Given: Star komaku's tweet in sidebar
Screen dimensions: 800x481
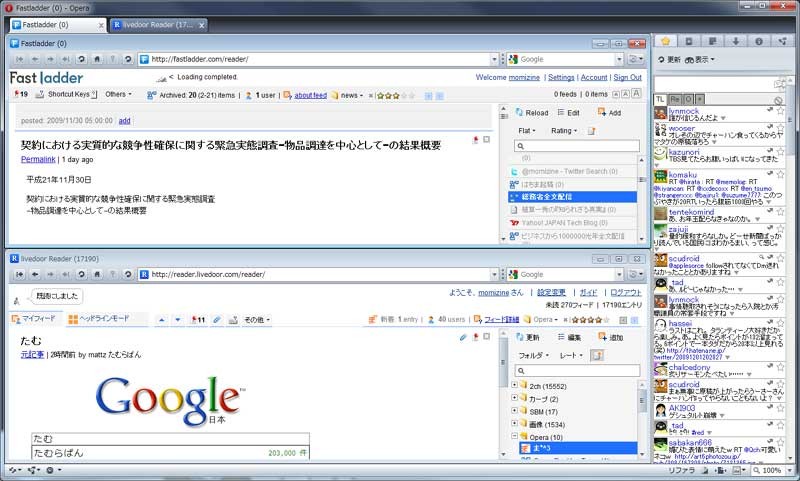Looking at the screenshot, I should coord(780,174).
